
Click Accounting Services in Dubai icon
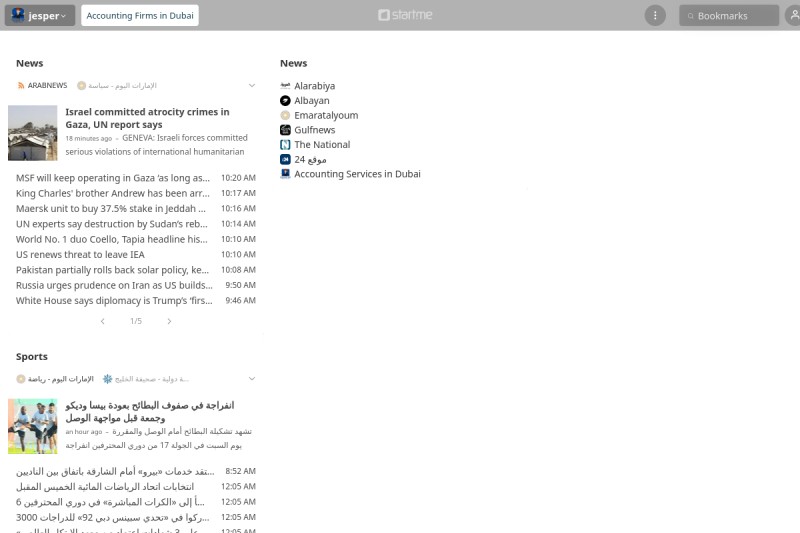[285, 174]
